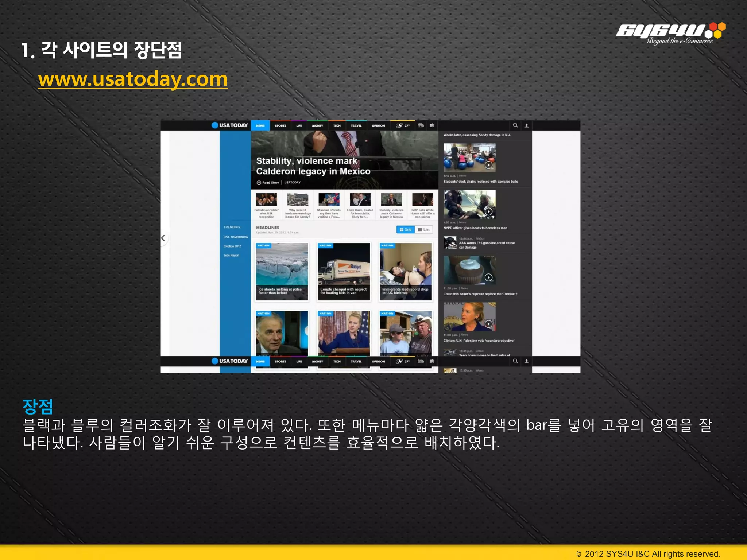
Task: Click the USA TODAY logo in bottom navigation bar
Action: (x=230, y=361)
